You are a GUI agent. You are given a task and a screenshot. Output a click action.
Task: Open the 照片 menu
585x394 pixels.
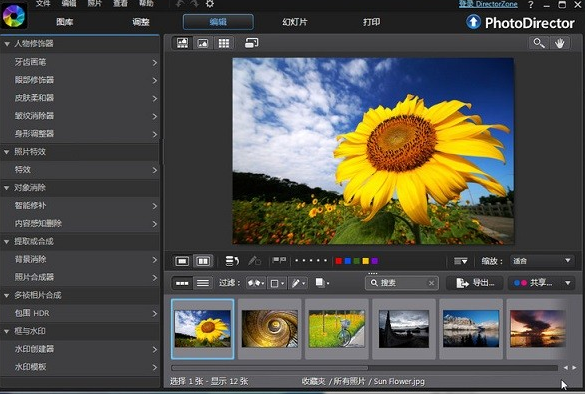[95, 3]
